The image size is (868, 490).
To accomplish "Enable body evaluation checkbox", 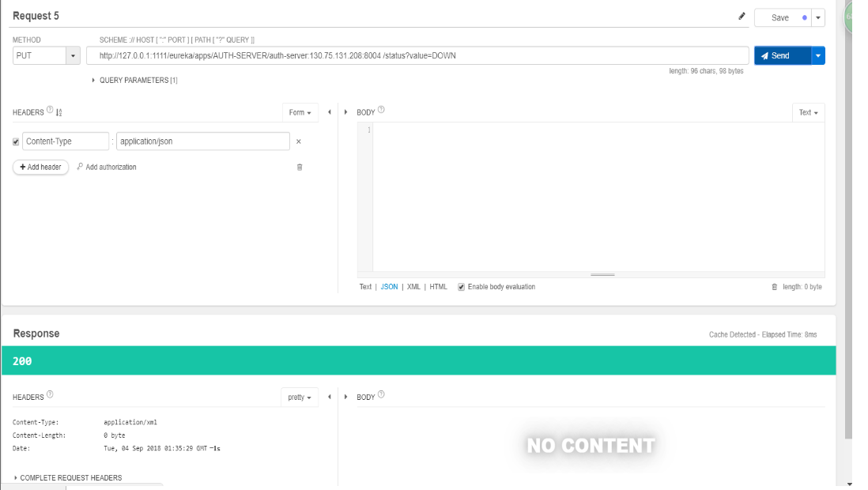I will (x=461, y=286).
